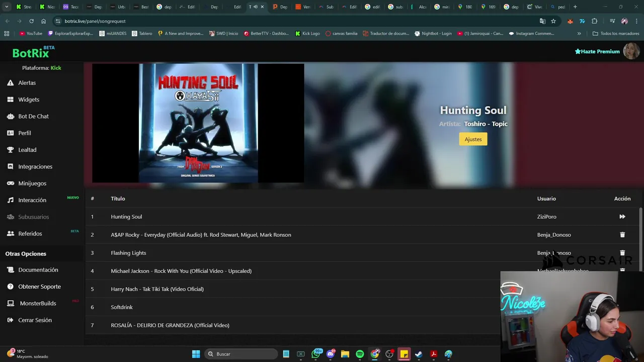Select Michael Jackson Rock With You row
The width and height of the screenshot is (644, 362).
181,271
